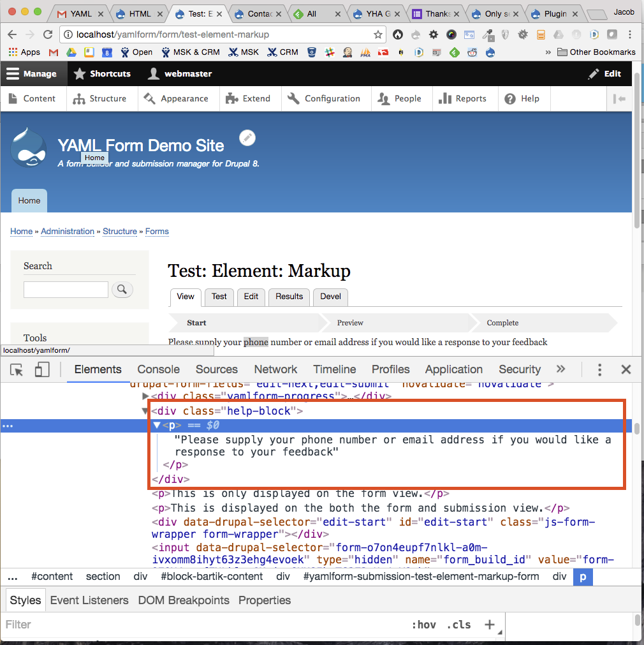
Task: Open the Google Drive bookmark icon
Action: pyautogui.click(x=71, y=52)
